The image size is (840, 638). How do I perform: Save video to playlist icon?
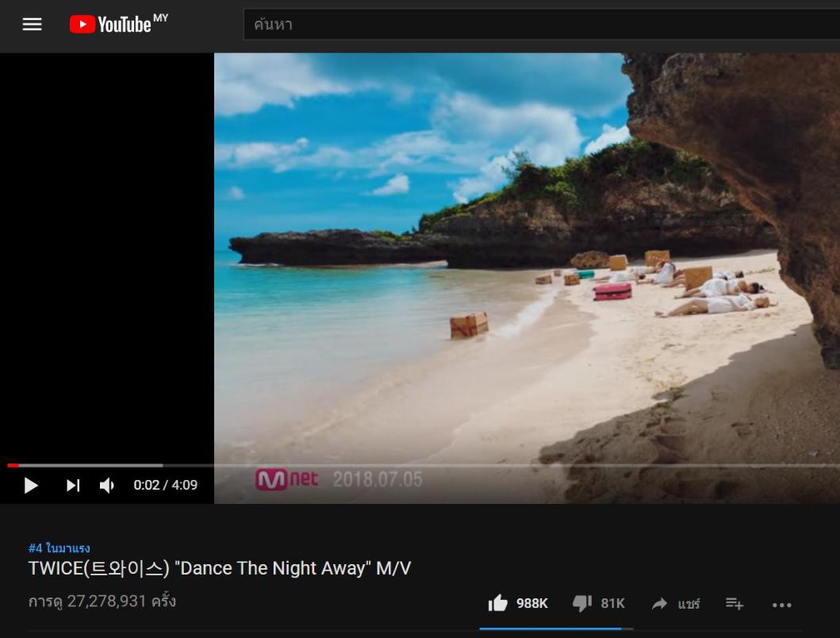[x=734, y=604]
